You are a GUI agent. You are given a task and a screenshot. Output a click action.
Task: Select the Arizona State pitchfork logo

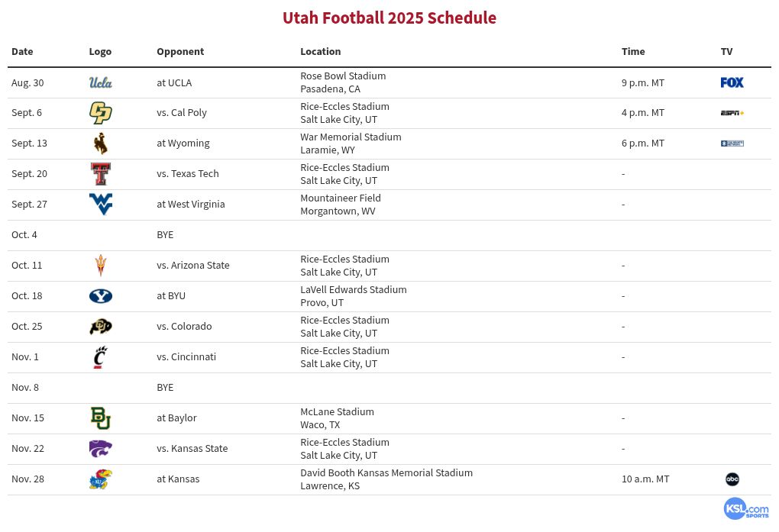coord(100,266)
